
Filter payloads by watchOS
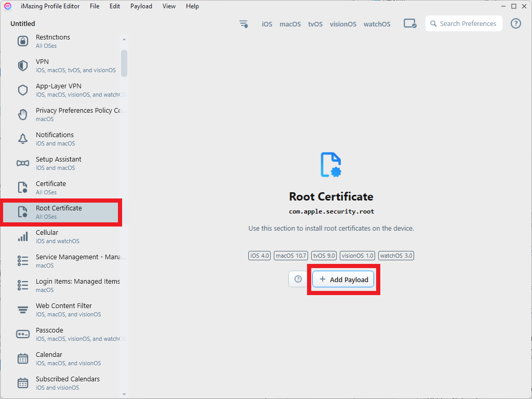coord(377,24)
